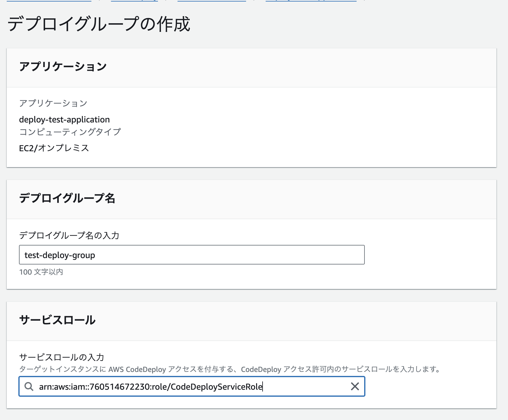Viewport: 508px width, 420px height.
Task: Clear the service role input using the X icon
Action: coord(355,386)
